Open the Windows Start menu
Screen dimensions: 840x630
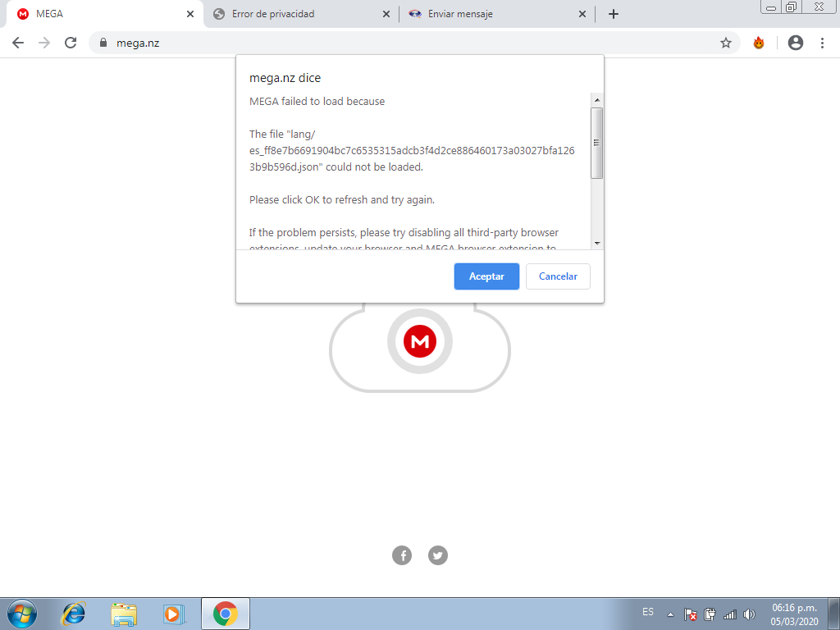[x=22, y=614]
